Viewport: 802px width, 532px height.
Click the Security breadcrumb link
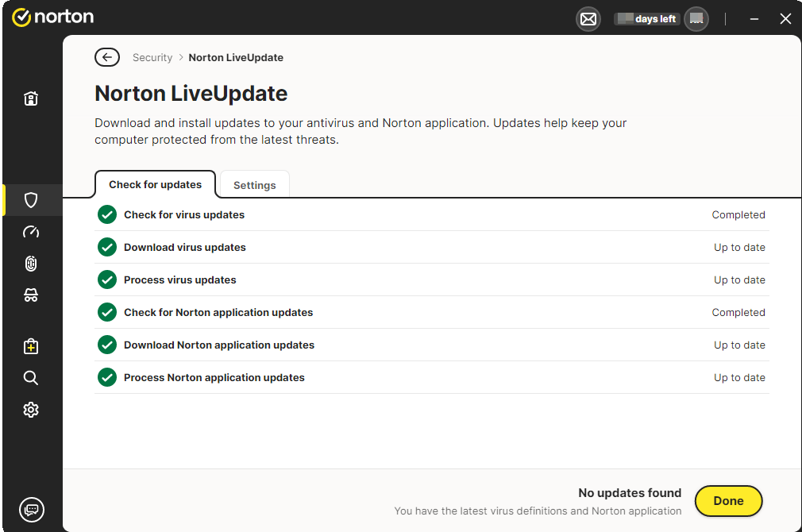point(152,58)
